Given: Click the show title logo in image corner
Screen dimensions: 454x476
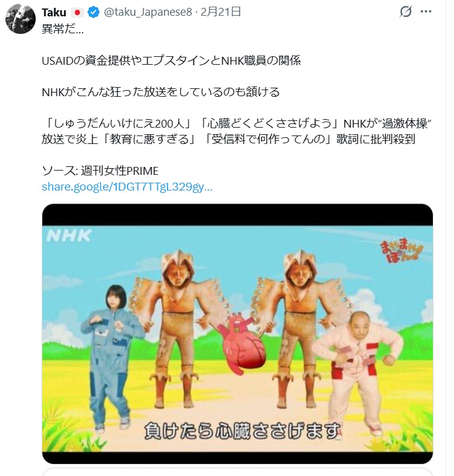Looking at the screenshot, I should [x=401, y=251].
